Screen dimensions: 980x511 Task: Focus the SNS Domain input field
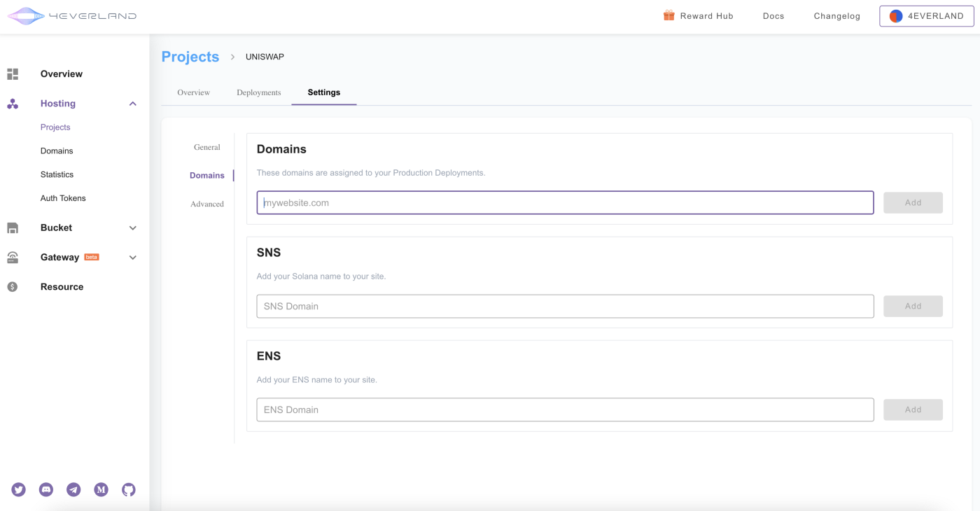565,306
